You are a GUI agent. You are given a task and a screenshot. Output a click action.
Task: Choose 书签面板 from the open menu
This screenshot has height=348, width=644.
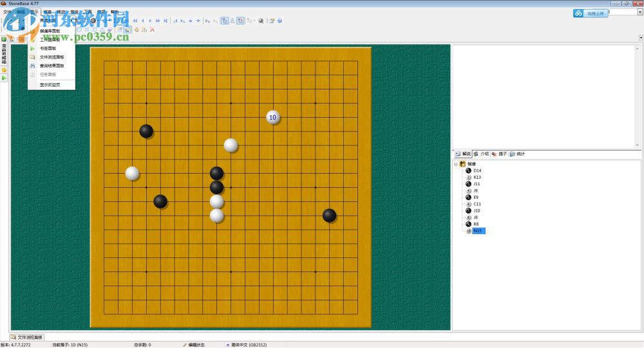point(48,48)
